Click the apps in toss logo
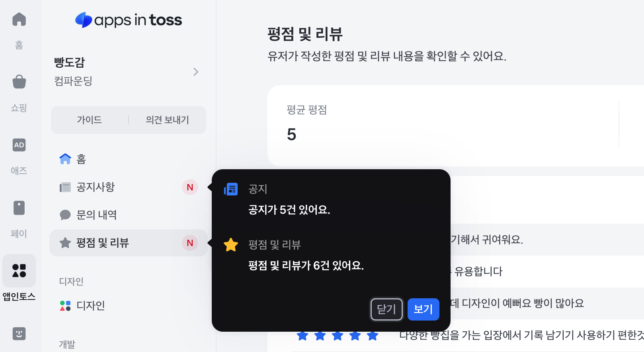The height and width of the screenshot is (352, 644). click(129, 20)
